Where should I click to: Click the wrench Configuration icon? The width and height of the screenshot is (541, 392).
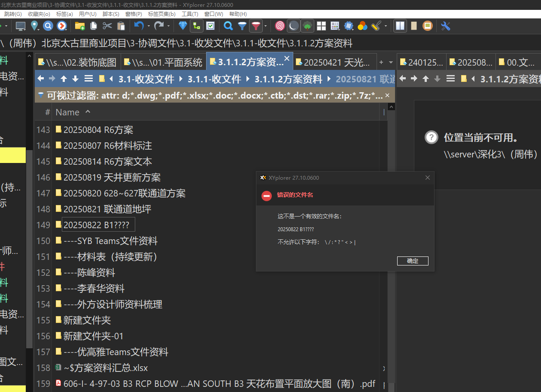[x=445, y=26]
